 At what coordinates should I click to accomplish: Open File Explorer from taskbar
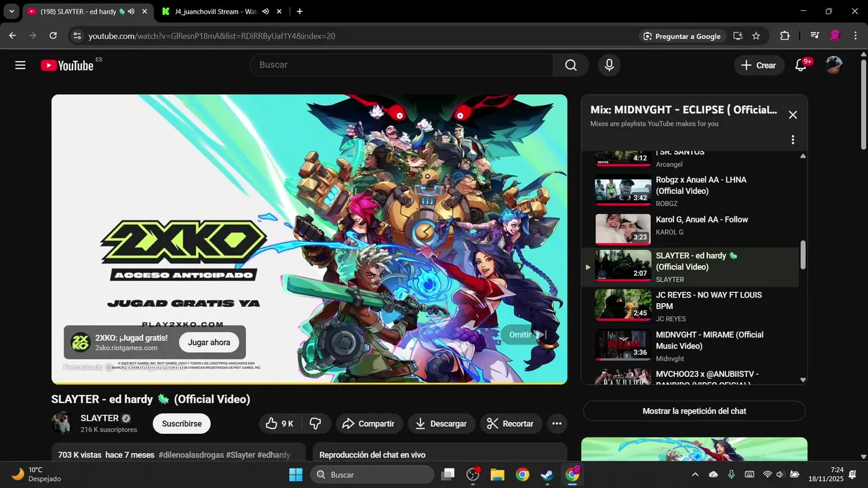[x=497, y=474]
